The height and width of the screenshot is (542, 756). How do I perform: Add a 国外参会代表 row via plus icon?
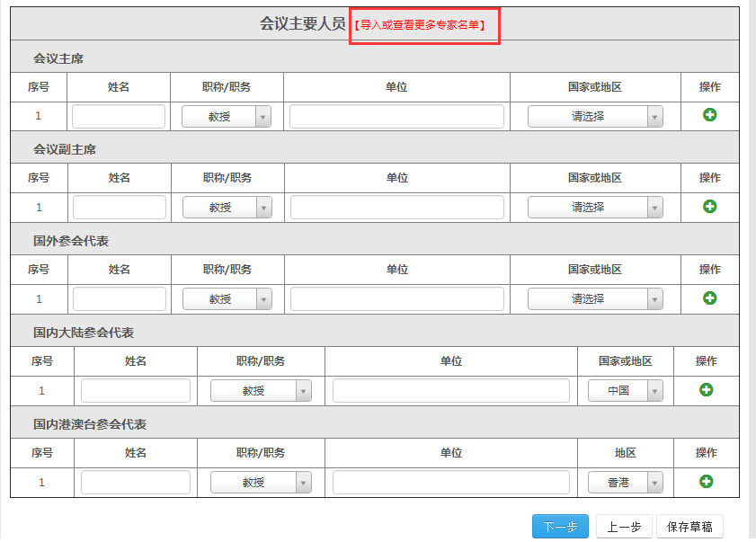pyautogui.click(x=709, y=298)
